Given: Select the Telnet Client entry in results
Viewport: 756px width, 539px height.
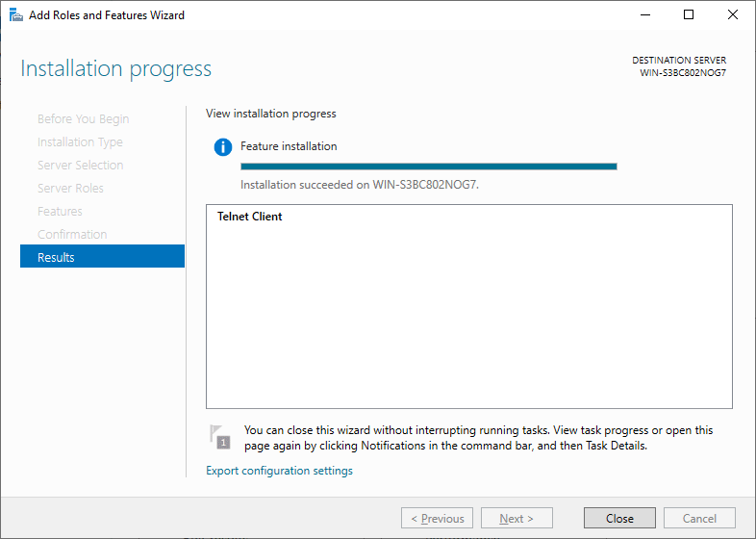Looking at the screenshot, I should 249,217.
